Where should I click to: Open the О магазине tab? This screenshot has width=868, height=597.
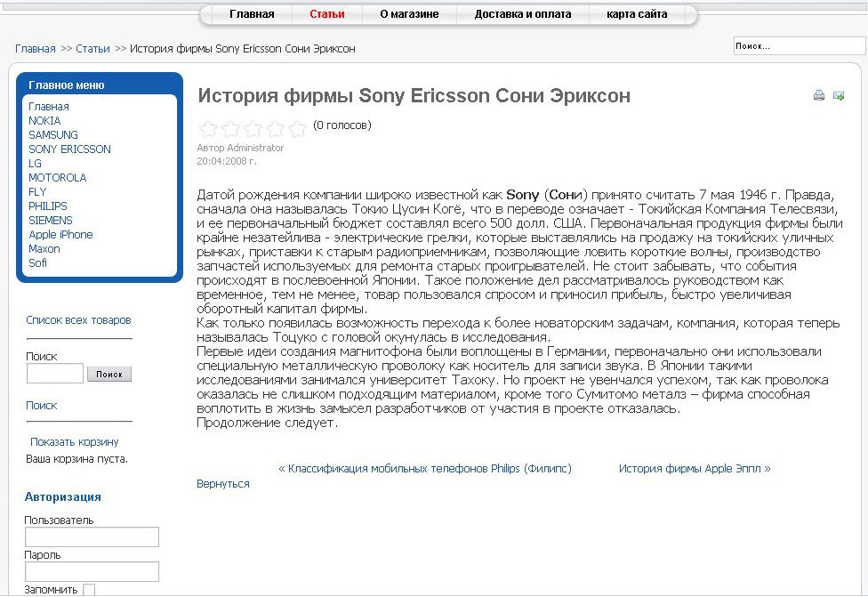[x=409, y=14]
